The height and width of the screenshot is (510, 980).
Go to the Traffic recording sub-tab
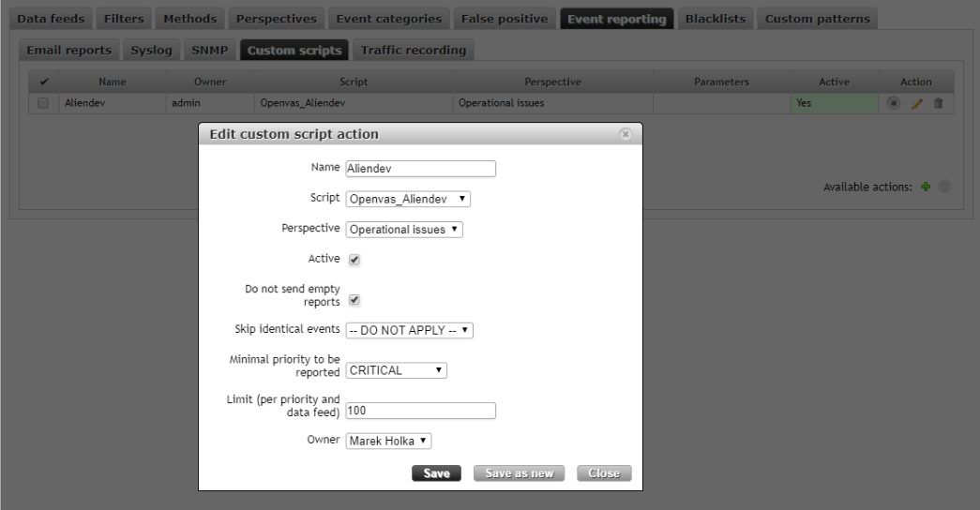click(x=414, y=51)
